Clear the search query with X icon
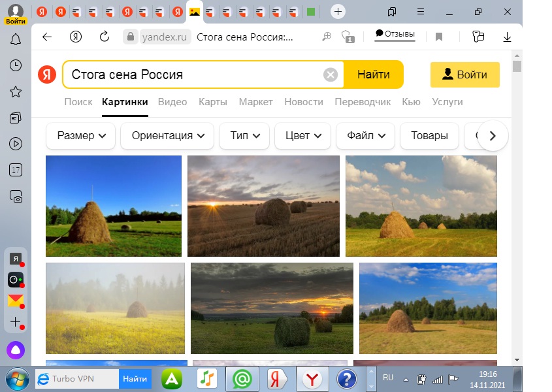The height and width of the screenshot is (392, 552). click(331, 74)
